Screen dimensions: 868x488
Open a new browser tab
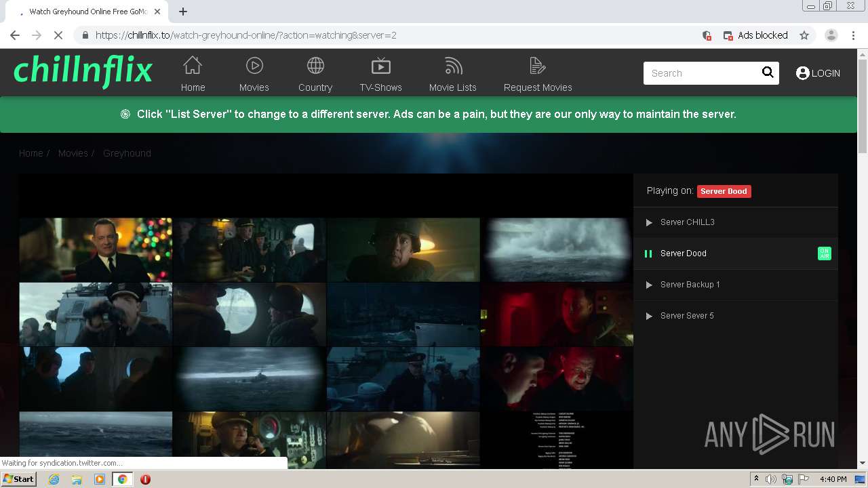183,12
